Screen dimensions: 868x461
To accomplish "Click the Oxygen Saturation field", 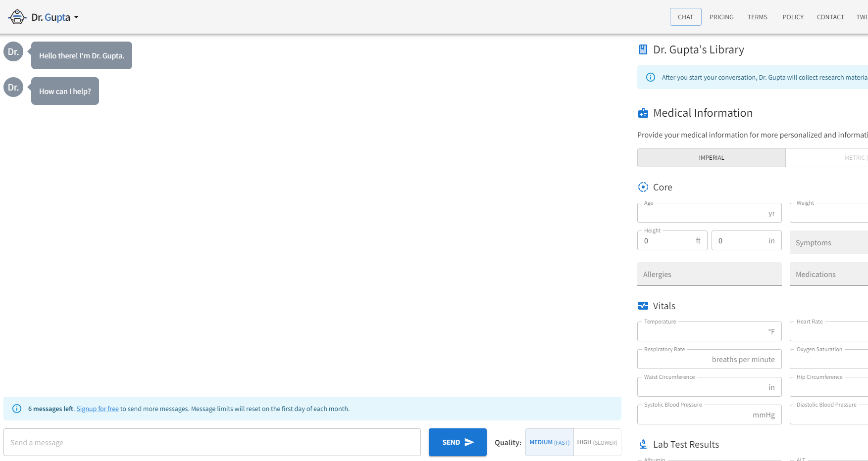I will click(829, 359).
